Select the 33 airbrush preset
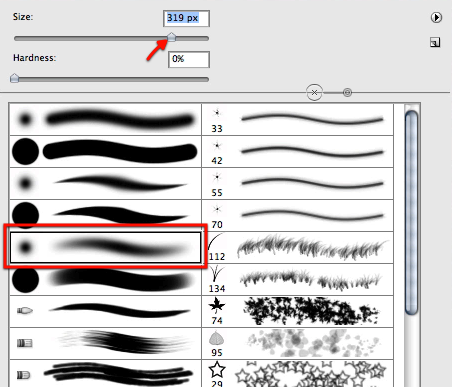 [x=298, y=119]
